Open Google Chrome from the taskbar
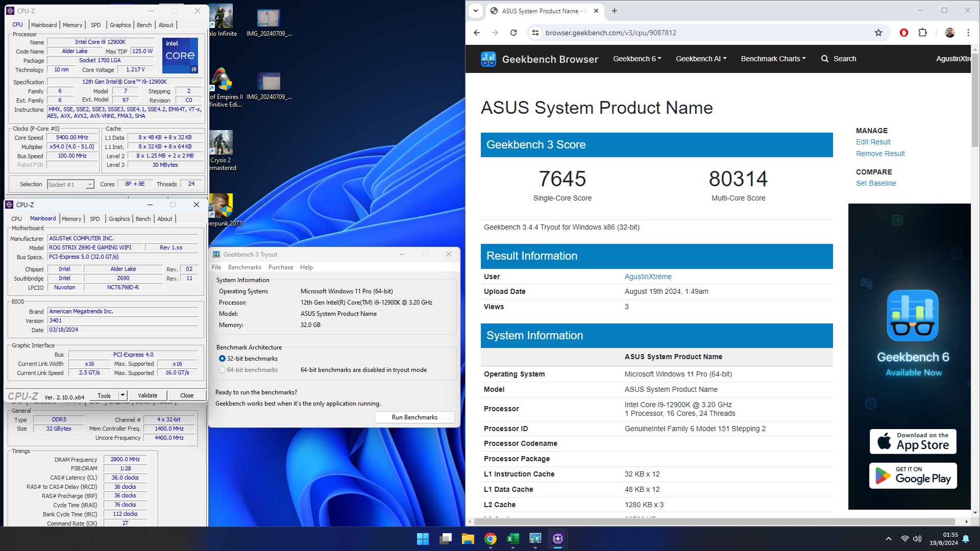The height and width of the screenshot is (551, 980). coord(491,539)
